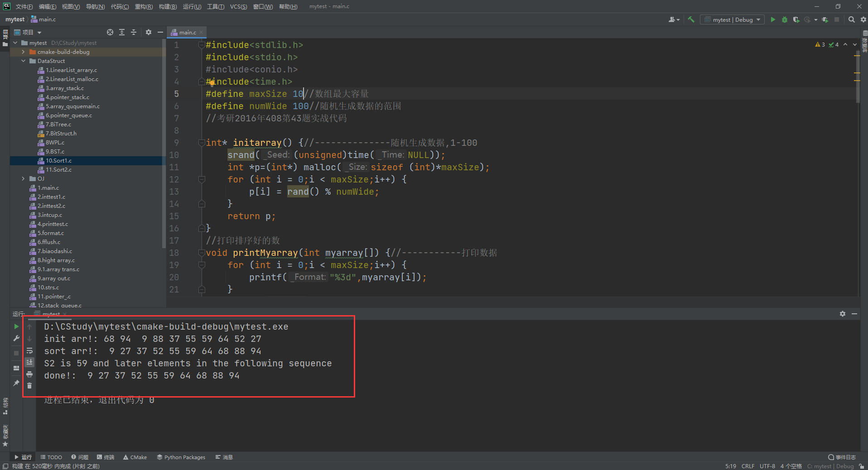Change the UTF-8 file encoding
The image size is (868, 470).
[767, 466]
